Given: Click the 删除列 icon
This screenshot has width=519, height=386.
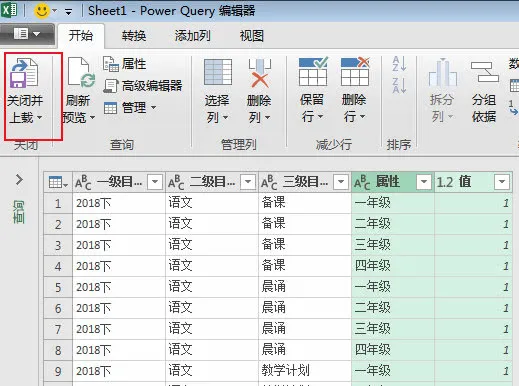Looking at the screenshot, I should point(260,73).
